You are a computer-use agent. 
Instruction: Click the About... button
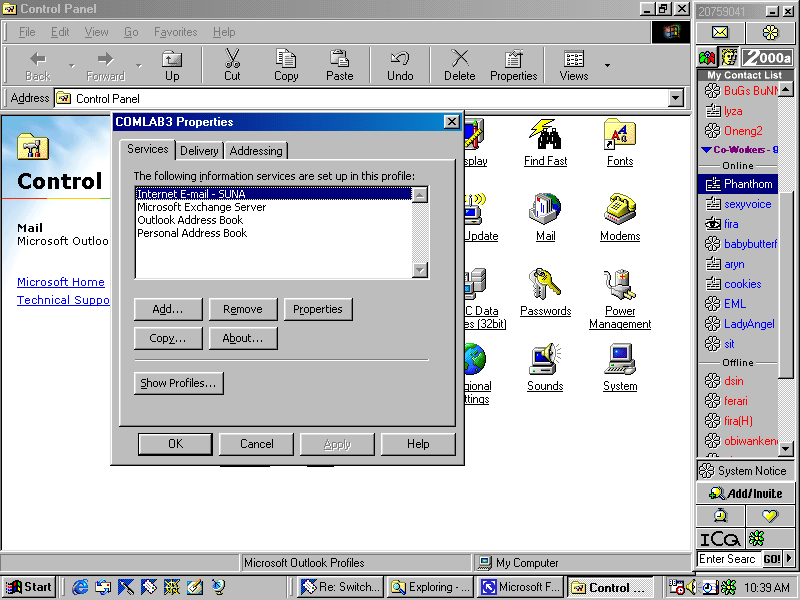243,338
